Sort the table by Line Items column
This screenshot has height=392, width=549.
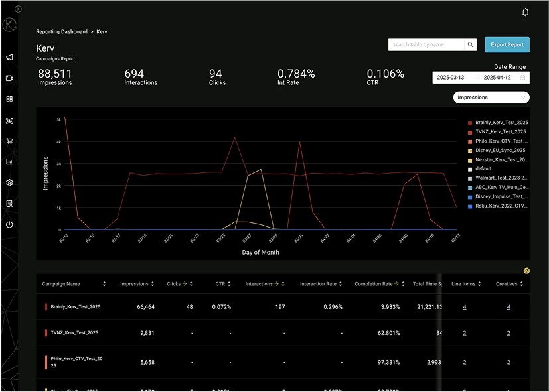pos(479,284)
